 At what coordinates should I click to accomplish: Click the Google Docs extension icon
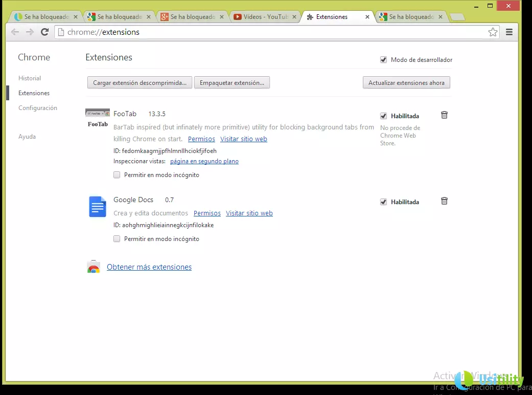[97, 207]
